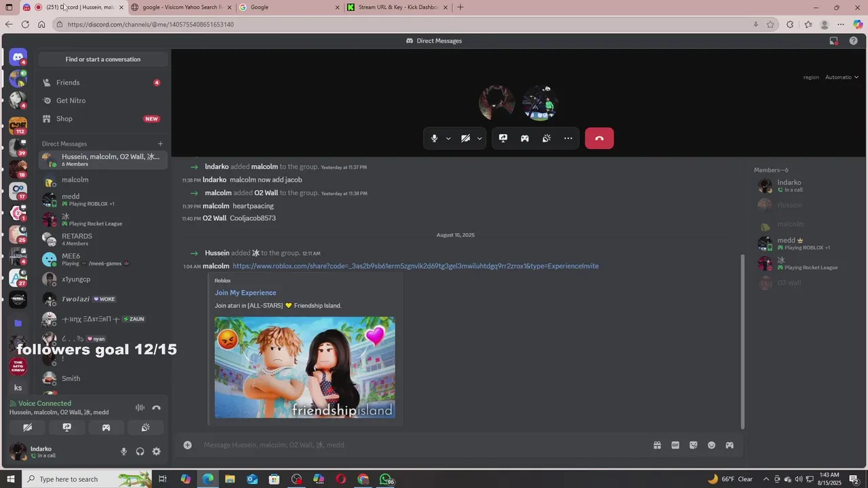This screenshot has width=868, height=488.
Task: Open the Hussein, malcolm, O2 Wall group chat
Action: point(103,160)
